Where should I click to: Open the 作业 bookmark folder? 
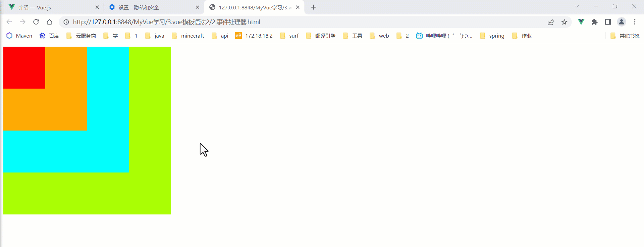[522, 36]
